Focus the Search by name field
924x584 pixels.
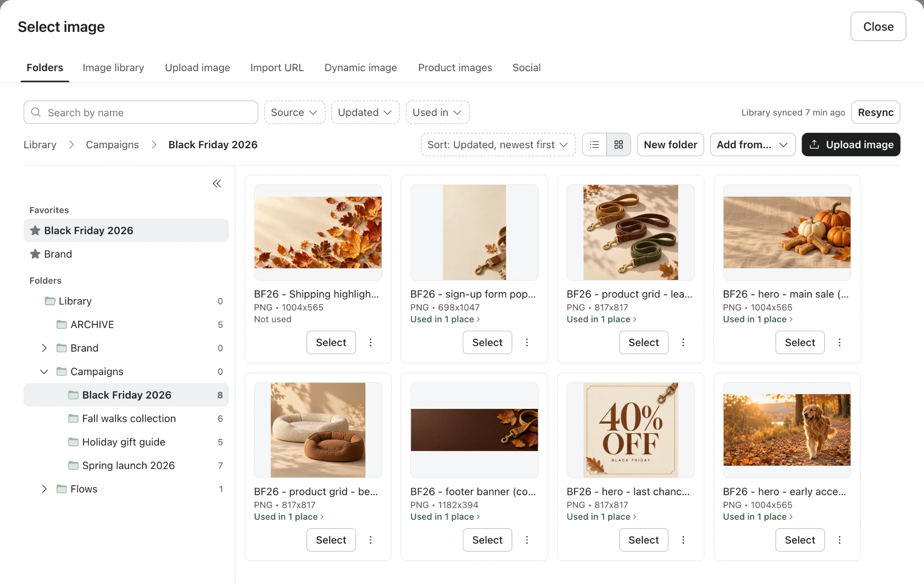(141, 112)
